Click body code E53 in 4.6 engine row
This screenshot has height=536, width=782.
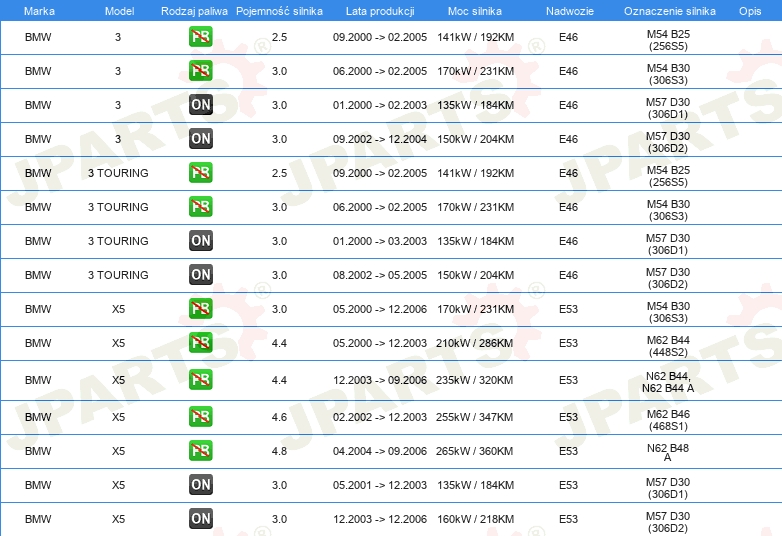(x=568, y=416)
